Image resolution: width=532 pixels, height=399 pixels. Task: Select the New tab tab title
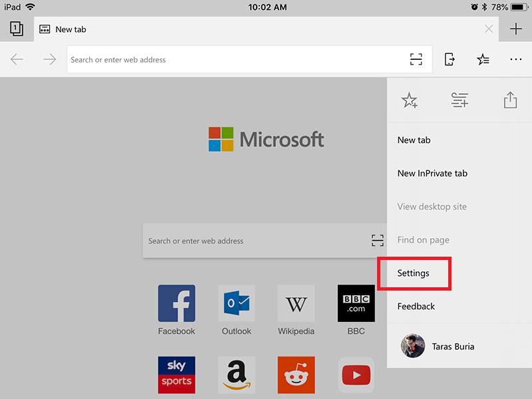click(70, 29)
